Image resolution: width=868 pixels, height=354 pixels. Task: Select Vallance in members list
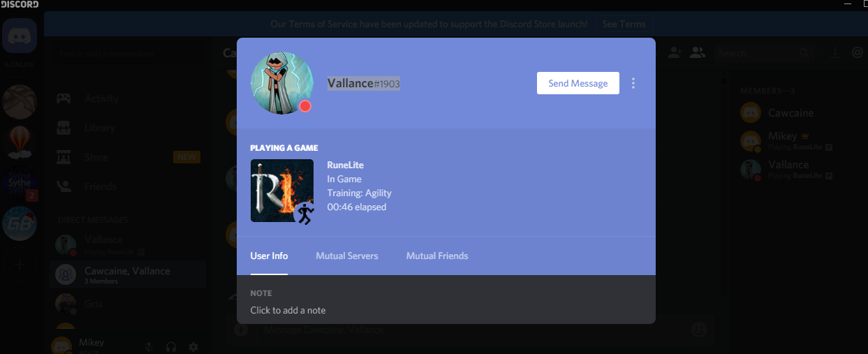coord(797,170)
